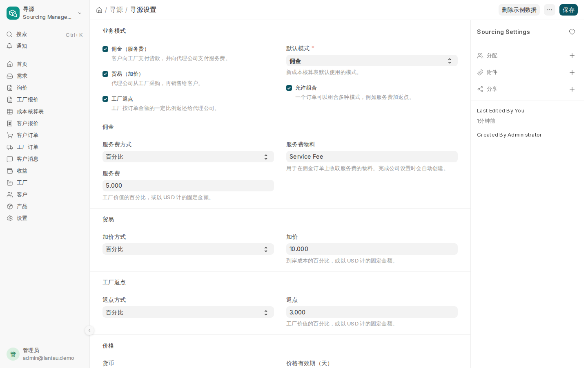
Task: Open the 服务费方式 dropdown
Action: (188, 157)
